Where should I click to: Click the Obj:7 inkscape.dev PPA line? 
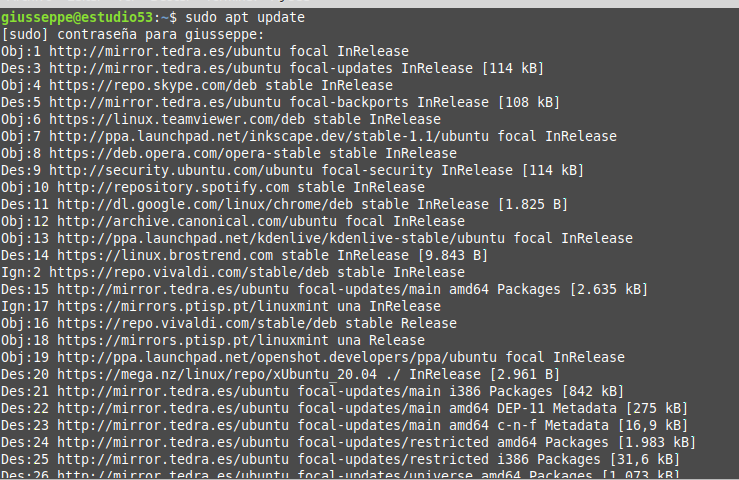(309, 136)
